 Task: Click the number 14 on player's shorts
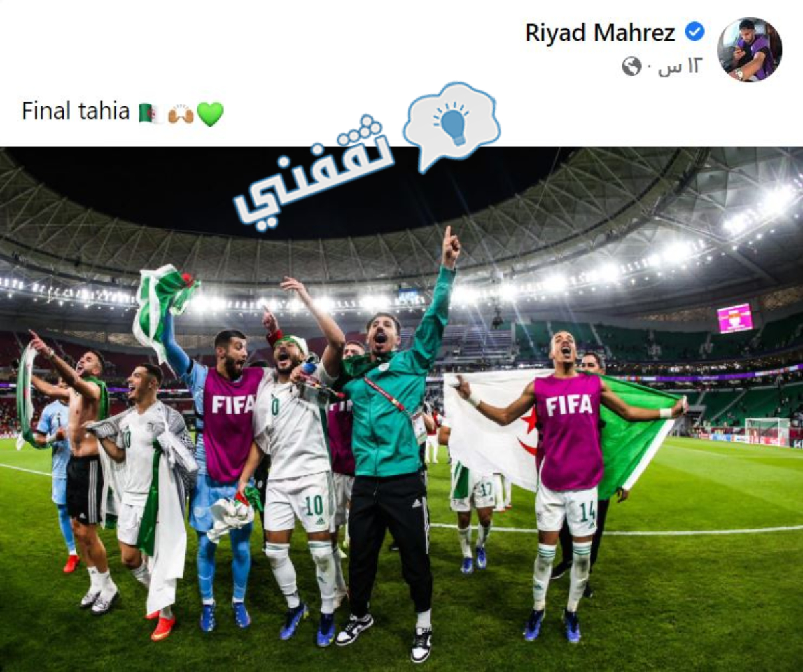pyautogui.click(x=587, y=511)
